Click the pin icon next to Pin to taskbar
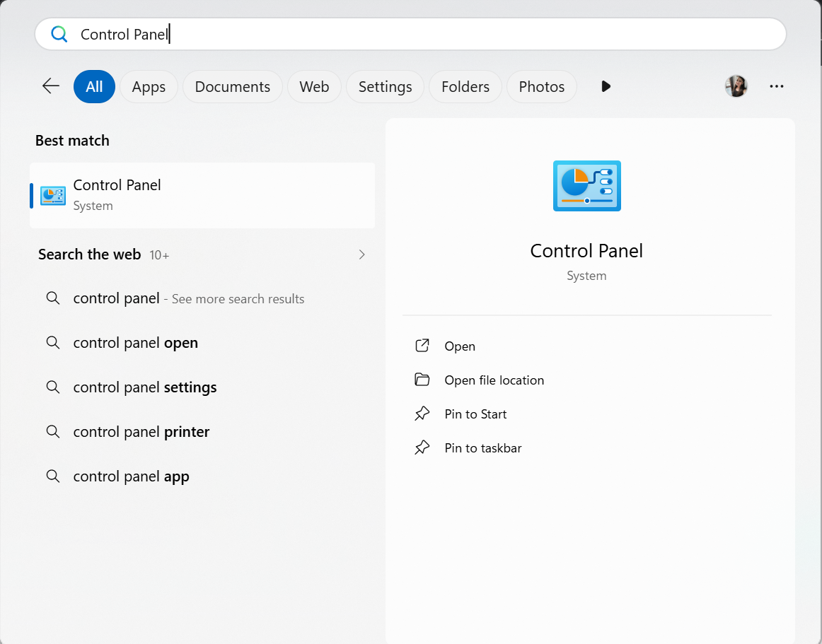The height and width of the screenshot is (644, 822). point(422,447)
